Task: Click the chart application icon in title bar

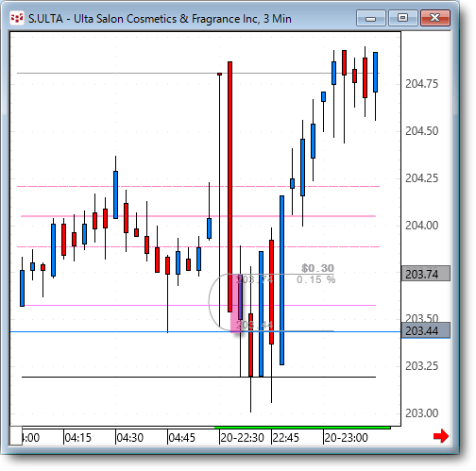Action: [x=17, y=18]
